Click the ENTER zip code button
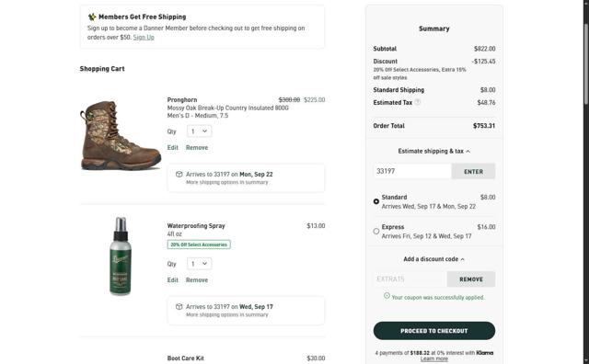This screenshot has height=364, width=589. click(473, 172)
